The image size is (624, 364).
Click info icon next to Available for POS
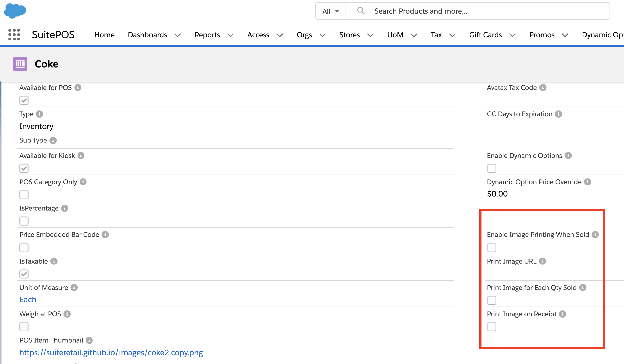(x=78, y=88)
